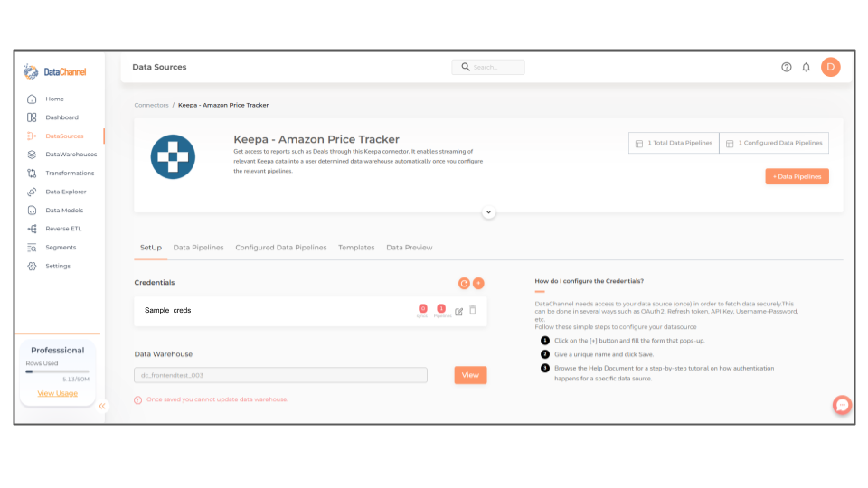The width and height of the screenshot is (868, 488).
Task: Open Transformations section
Action: pos(70,174)
